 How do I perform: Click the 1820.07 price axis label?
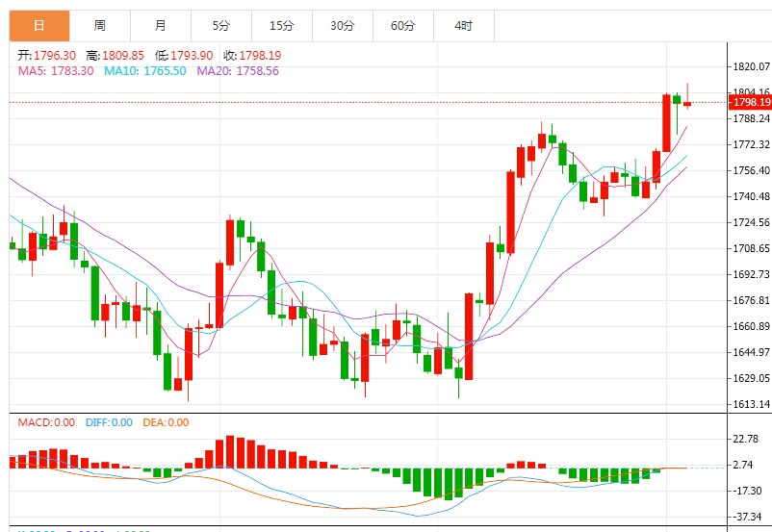[752, 67]
